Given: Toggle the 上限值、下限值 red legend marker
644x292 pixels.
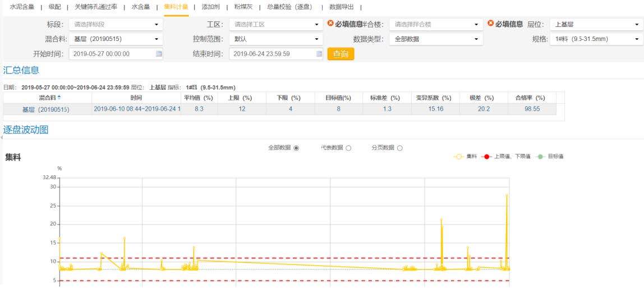Looking at the screenshot, I should coord(487,157).
